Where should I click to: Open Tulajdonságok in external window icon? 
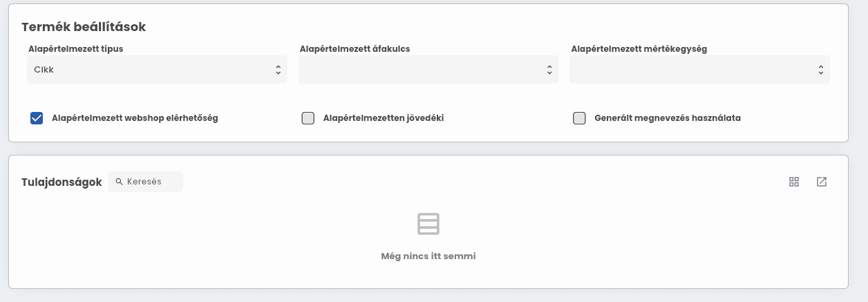822,182
